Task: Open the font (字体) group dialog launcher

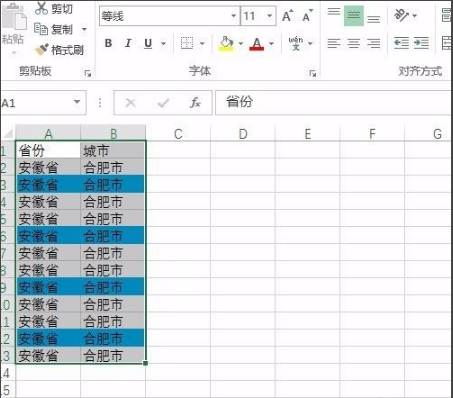Action: pyautogui.click(x=312, y=73)
